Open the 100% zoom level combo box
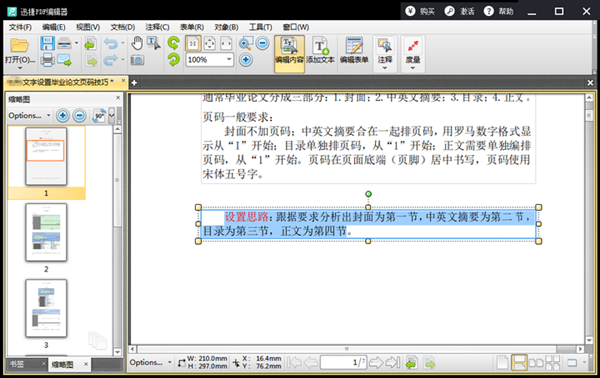Image resolution: width=600 pixels, height=378 pixels. [x=210, y=60]
